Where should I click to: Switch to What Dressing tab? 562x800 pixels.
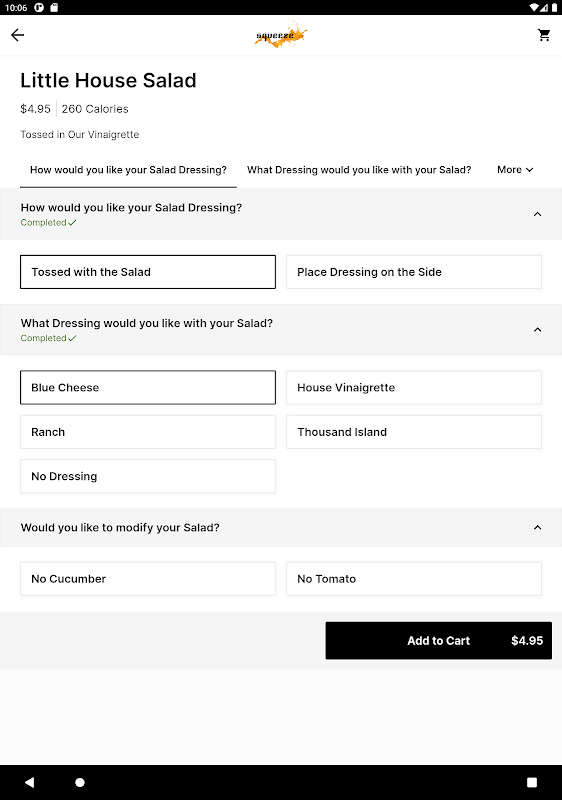359,170
